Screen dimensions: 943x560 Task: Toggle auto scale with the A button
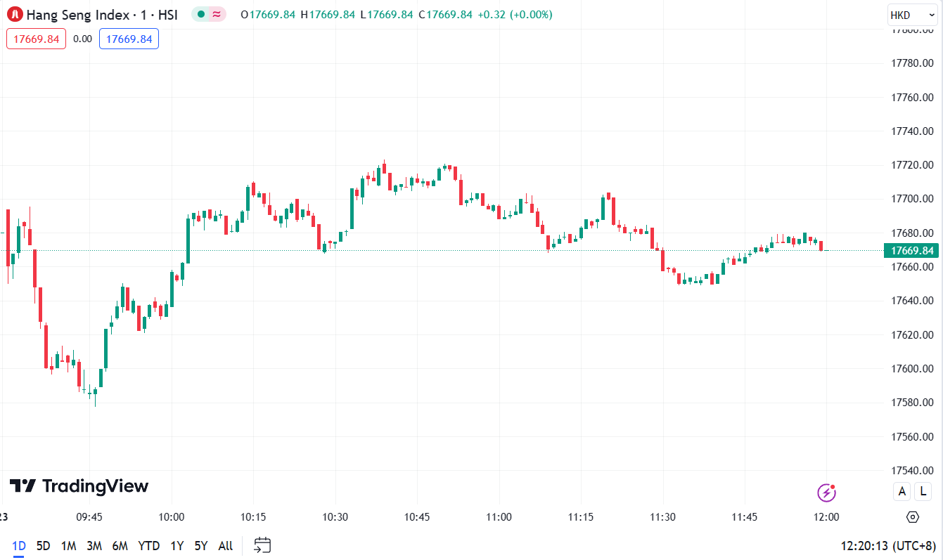[x=902, y=492]
